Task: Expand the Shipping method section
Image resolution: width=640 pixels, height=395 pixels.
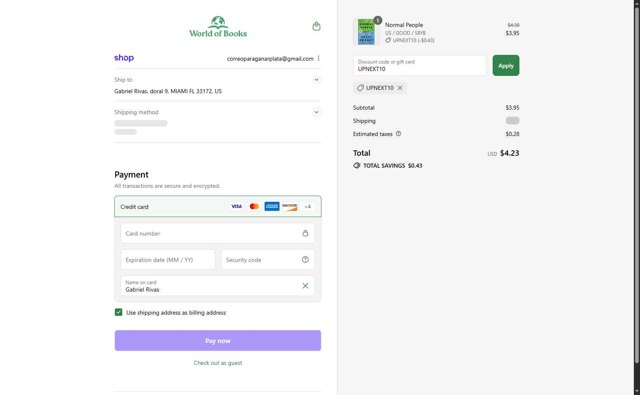Action: tap(316, 112)
